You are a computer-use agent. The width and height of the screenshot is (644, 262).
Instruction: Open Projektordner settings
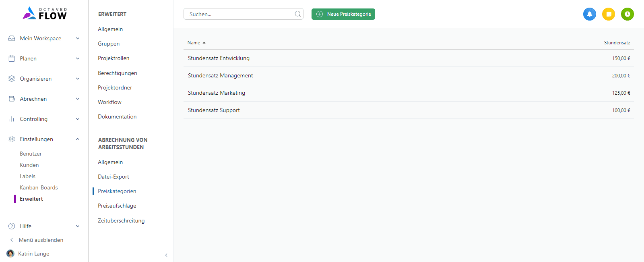(x=115, y=87)
